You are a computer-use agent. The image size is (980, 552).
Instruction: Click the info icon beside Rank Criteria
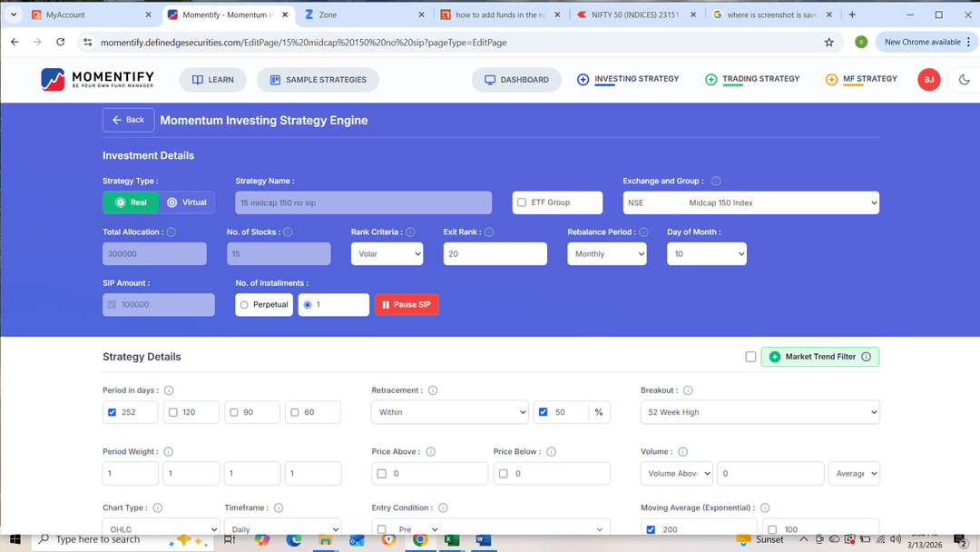410,232
